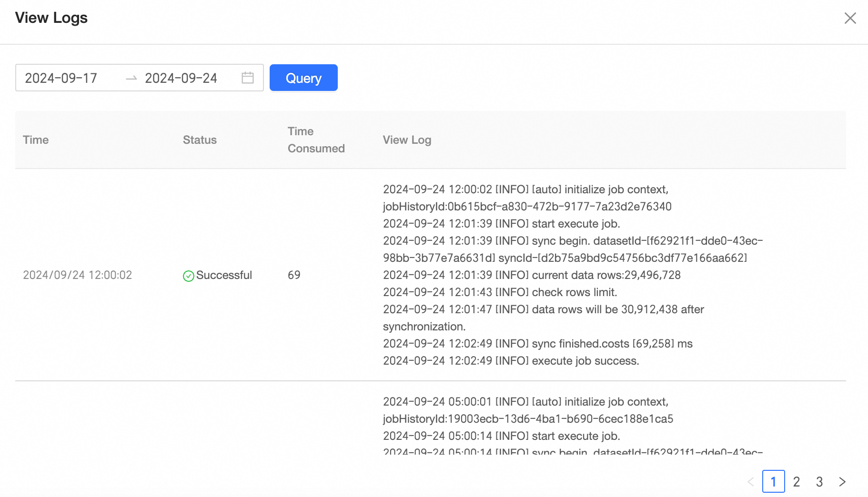Go to the previous page arrow
This screenshot has width=868, height=497.
tap(751, 482)
